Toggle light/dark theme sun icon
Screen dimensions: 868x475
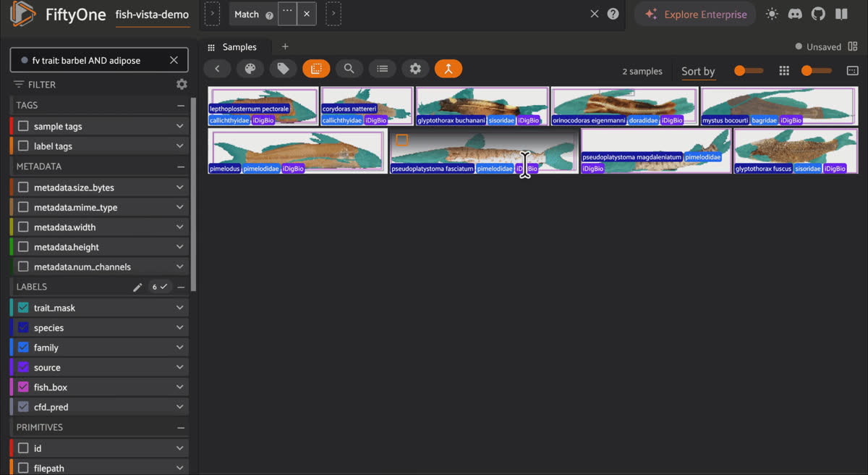[x=773, y=14]
